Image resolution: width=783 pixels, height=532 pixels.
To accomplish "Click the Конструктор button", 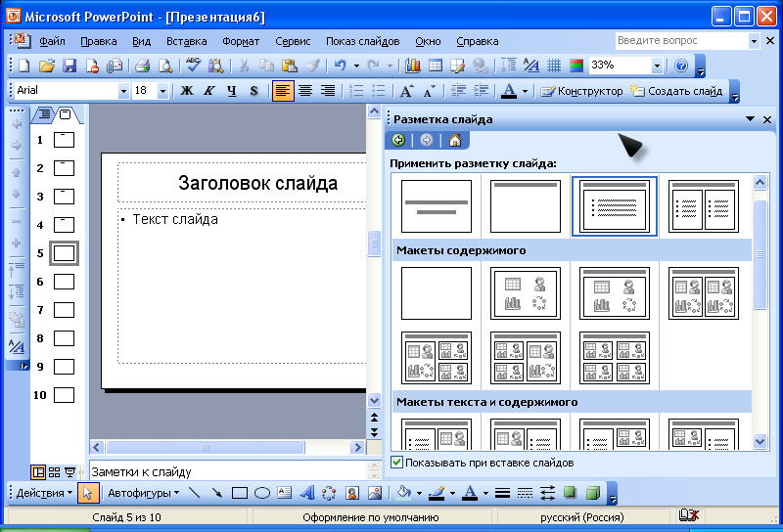I will (x=581, y=91).
